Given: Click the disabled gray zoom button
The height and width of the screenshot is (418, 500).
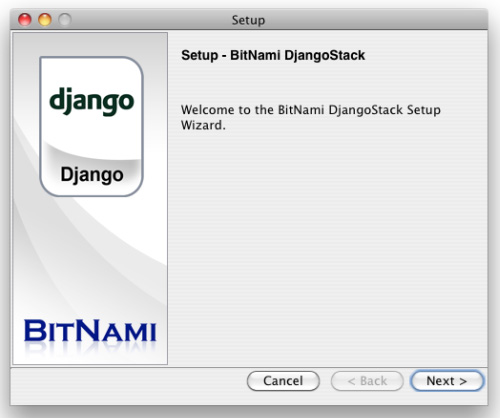Looking at the screenshot, I should (65, 19).
